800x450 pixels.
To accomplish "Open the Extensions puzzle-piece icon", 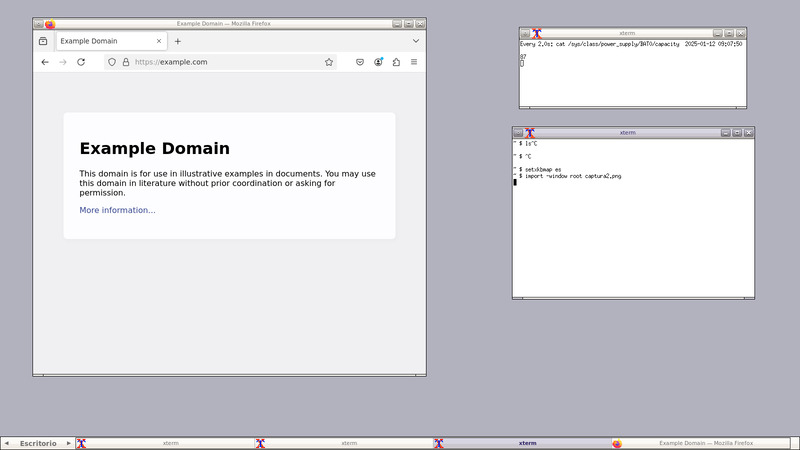I will coord(396,62).
